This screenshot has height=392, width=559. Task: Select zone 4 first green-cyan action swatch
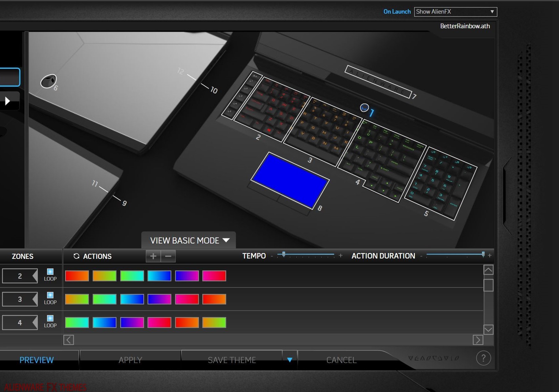(77, 323)
